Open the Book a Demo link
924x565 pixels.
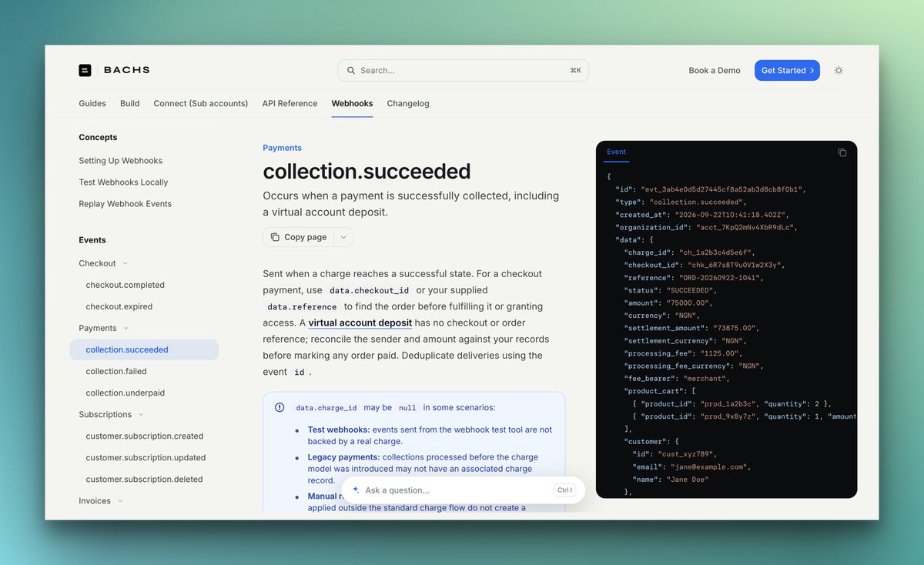(715, 70)
